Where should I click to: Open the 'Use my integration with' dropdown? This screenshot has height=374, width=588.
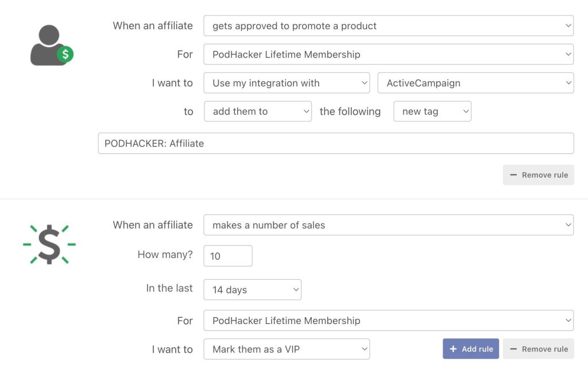[287, 83]
